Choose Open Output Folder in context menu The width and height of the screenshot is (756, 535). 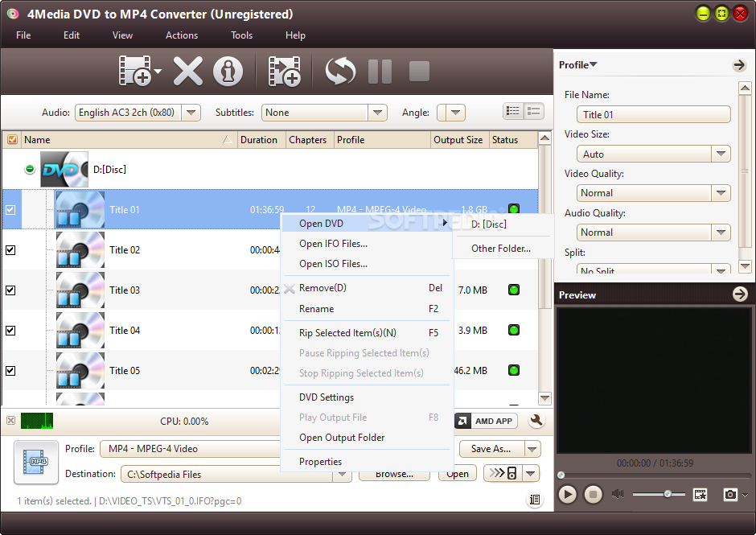(367, 438)
